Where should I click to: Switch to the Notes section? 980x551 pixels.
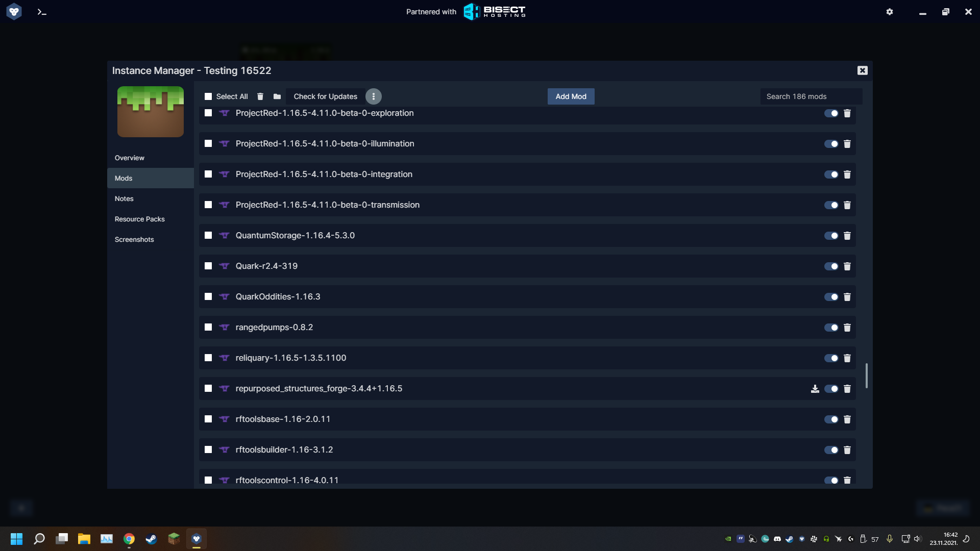pyautogui.click(x=124, y=198)
